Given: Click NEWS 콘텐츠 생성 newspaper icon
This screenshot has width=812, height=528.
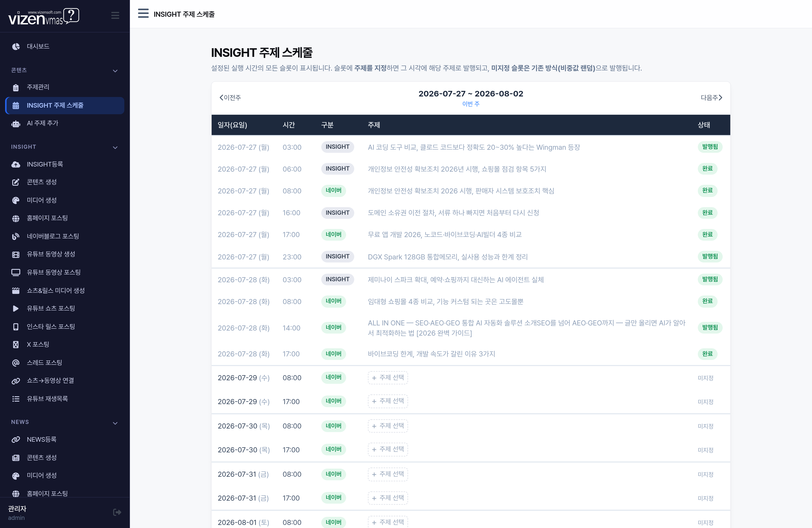Looking at the screenshot, I should (16, 458).
